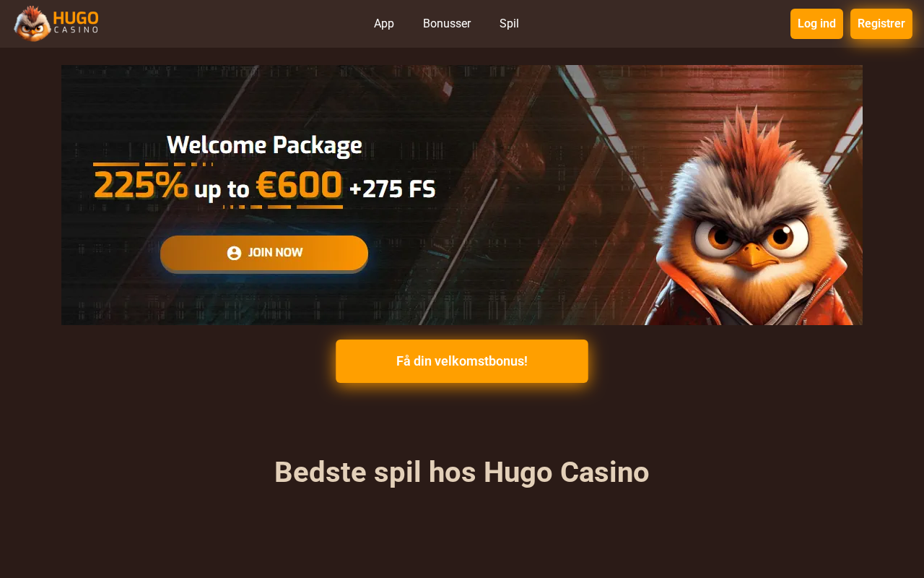Viewport: 924px width, 578px height.
Task: Click the account icon inside JOIN NOW
Action: tap(234, 253)
